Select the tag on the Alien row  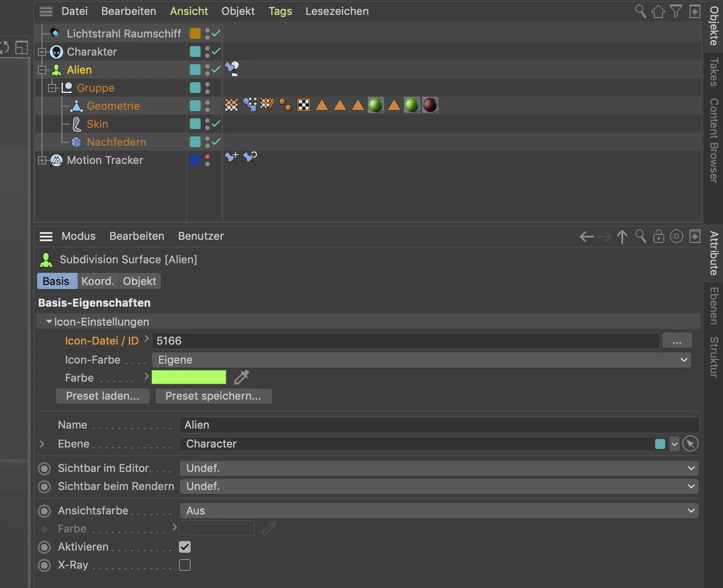click(x=232, y=69)
